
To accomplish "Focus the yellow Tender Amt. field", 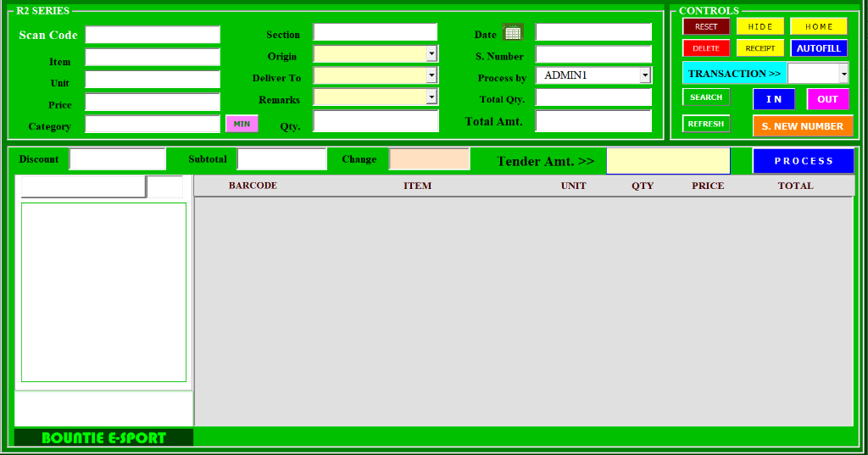I will 668,161.
